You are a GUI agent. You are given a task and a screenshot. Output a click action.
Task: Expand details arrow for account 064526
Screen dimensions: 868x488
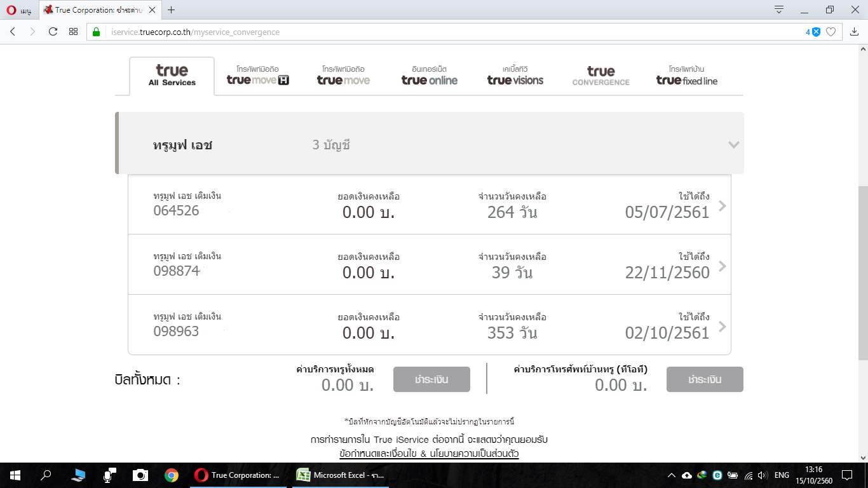tap(722, 206)
